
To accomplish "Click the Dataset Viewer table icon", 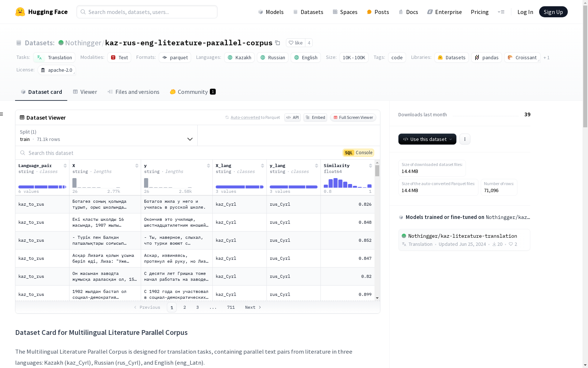I will click(x=22, y=117).
